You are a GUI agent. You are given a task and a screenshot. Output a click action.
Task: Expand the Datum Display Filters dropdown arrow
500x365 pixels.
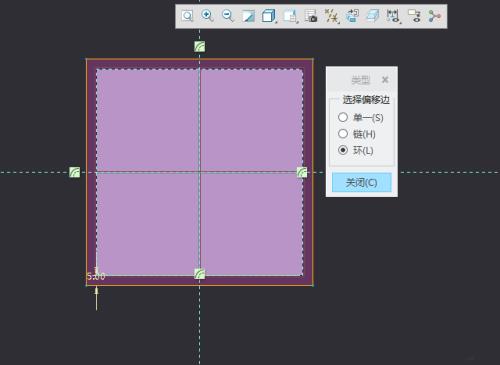point(339,22)
